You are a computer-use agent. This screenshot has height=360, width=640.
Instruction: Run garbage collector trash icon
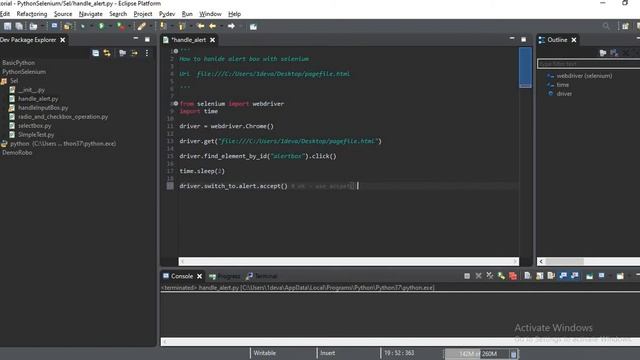514,354
